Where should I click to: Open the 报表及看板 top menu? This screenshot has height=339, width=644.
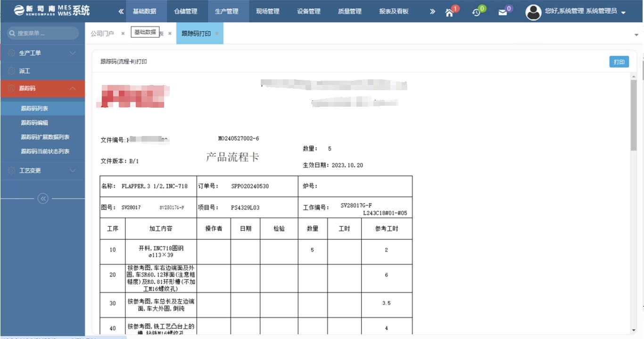click(x=394, y=11)
